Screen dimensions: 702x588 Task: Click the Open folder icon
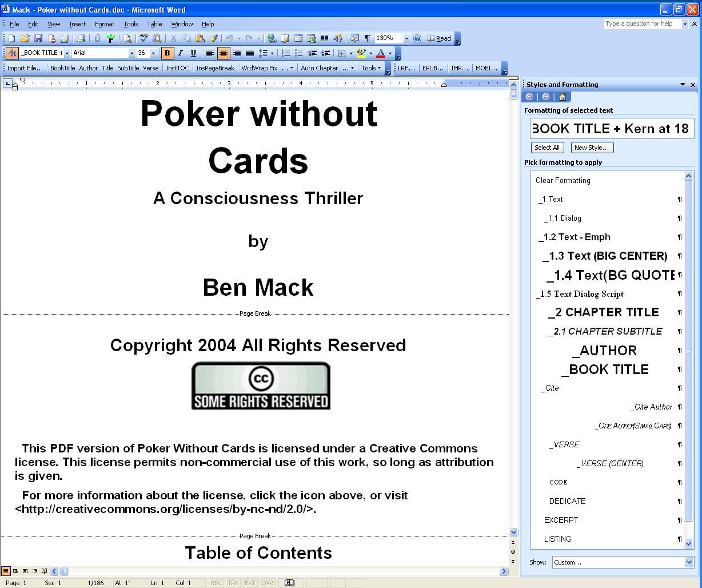(25, 38)
